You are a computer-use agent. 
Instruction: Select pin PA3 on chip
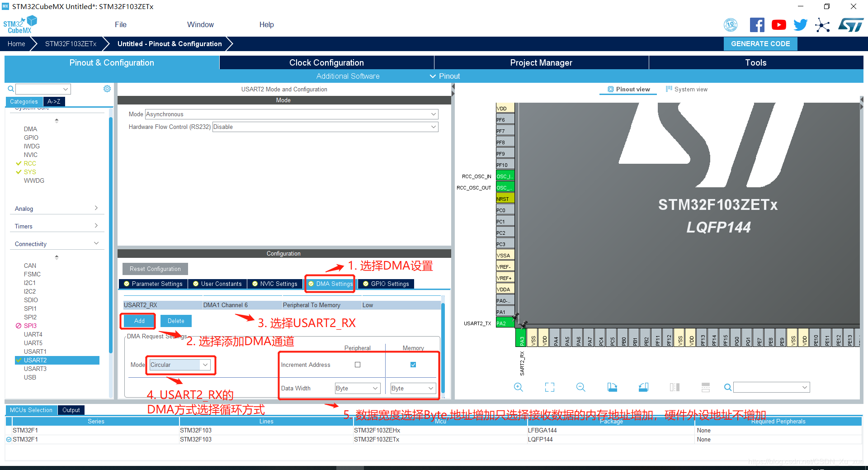tap(521, 338)
